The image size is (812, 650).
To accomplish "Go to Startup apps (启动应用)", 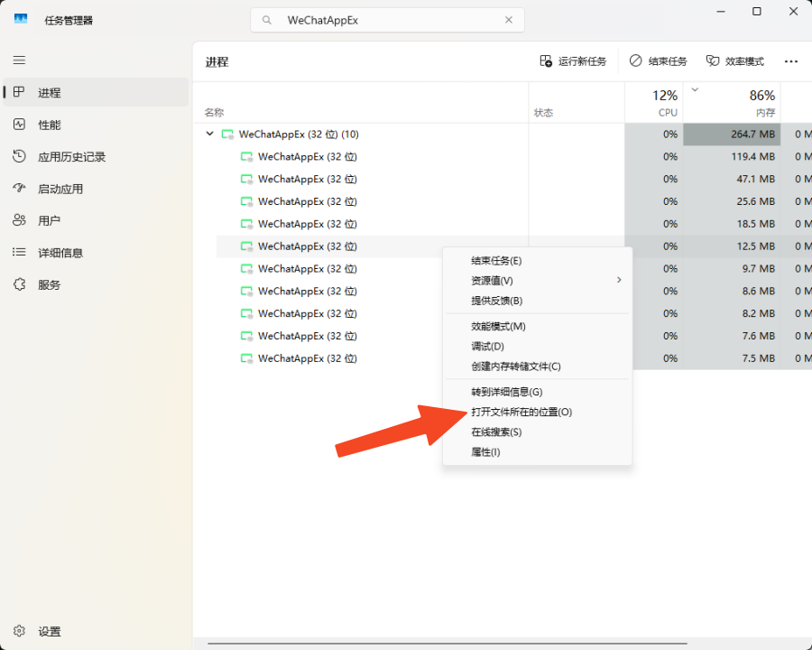I will point(97,190).
